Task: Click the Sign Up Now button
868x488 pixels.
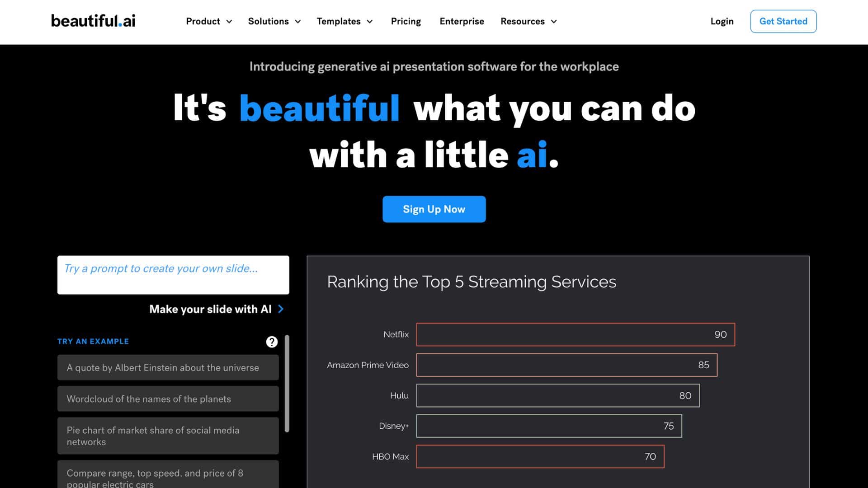Action: point(434,209)
